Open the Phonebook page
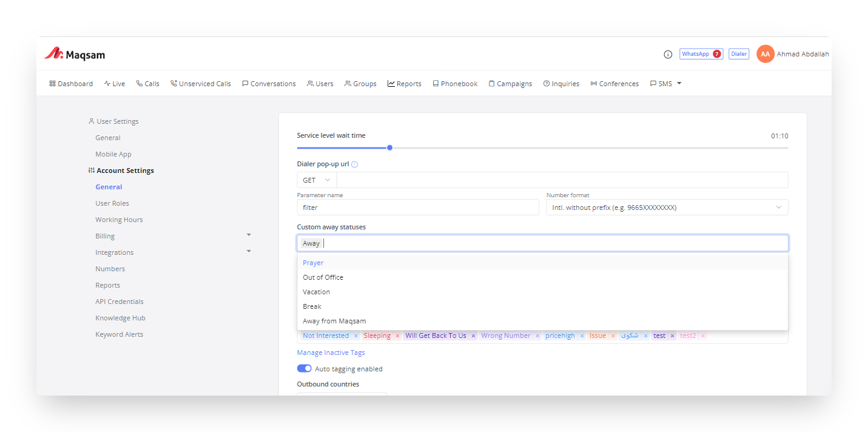The image size is (868, 432). (455, 84)
